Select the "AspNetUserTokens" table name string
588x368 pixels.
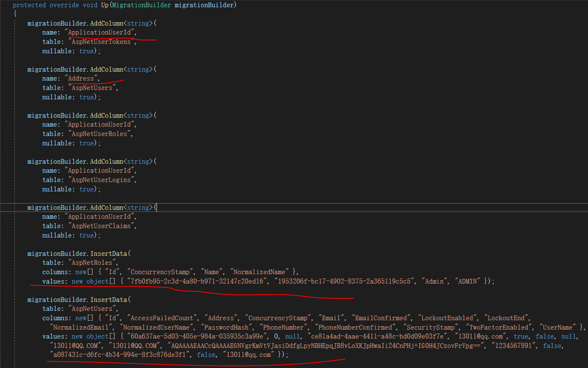(101, 41)
